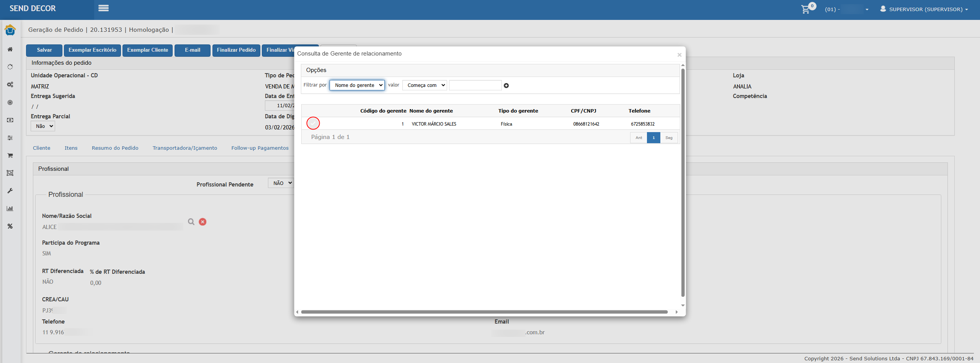Open the wrench tools sidebar icon
The height and width of the screenshot is (363, 980).
click(x=10, y=191)
